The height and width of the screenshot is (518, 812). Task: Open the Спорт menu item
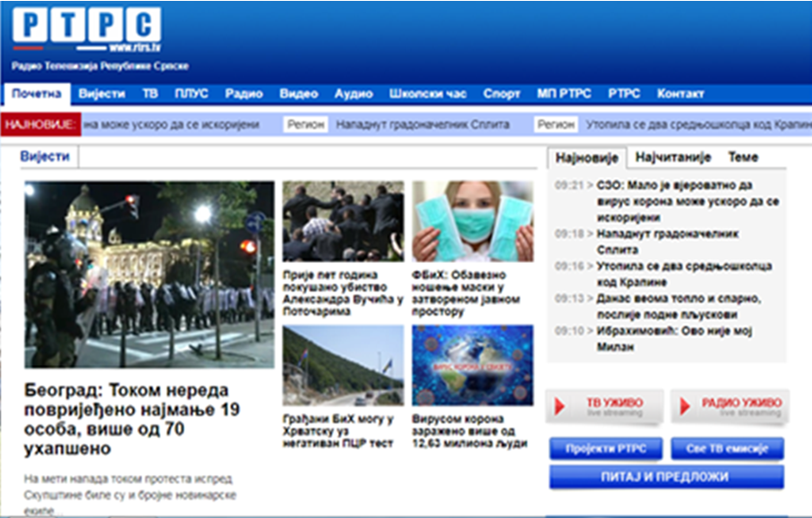tap(501, 94)
